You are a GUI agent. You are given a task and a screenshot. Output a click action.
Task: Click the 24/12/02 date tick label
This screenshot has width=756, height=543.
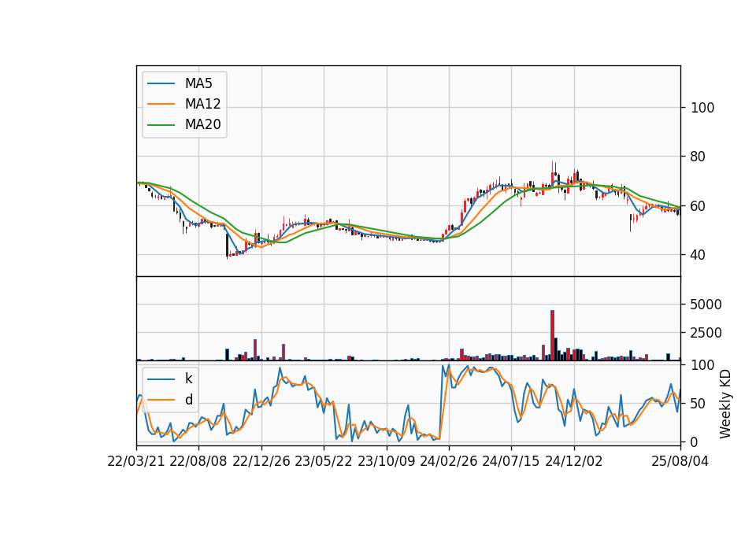tap(574, 461)
